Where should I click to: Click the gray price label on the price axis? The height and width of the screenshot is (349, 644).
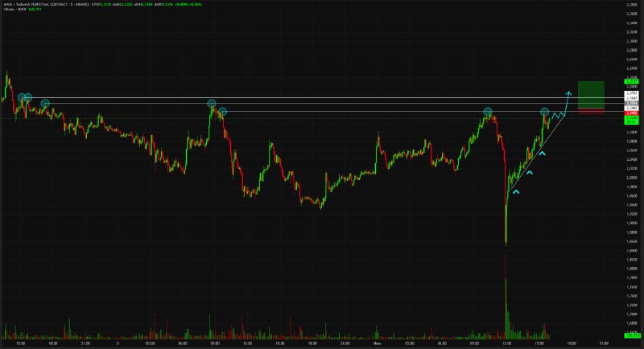[631, 103]
